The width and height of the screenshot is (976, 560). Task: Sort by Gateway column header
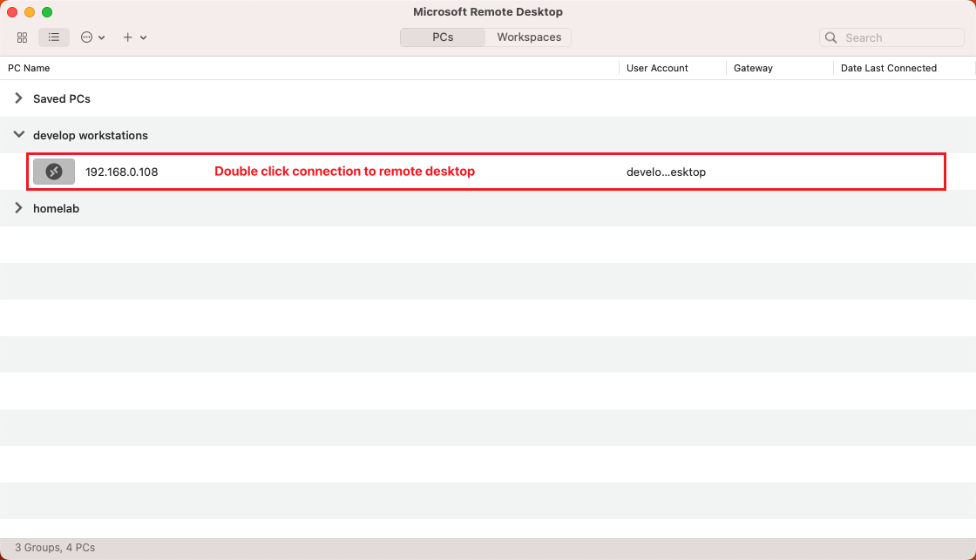[x=753, y=68]
